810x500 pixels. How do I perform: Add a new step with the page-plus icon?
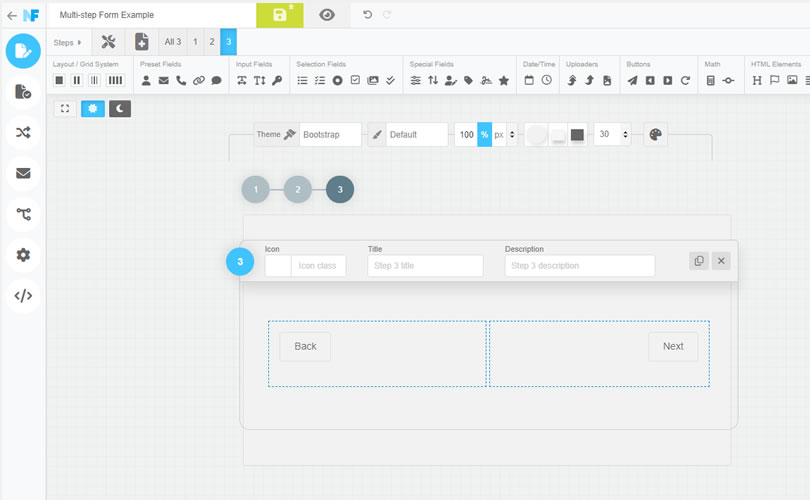[x=142, y=42]
